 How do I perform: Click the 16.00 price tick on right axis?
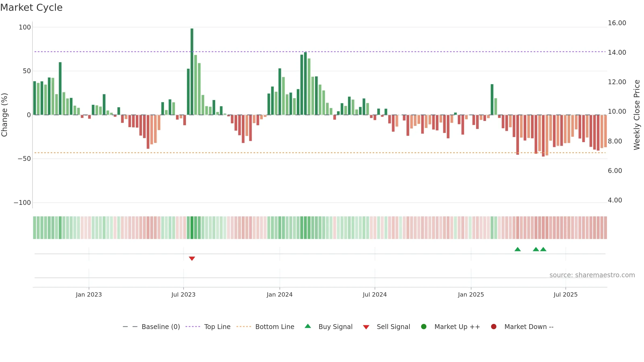[x=617, y=23]
